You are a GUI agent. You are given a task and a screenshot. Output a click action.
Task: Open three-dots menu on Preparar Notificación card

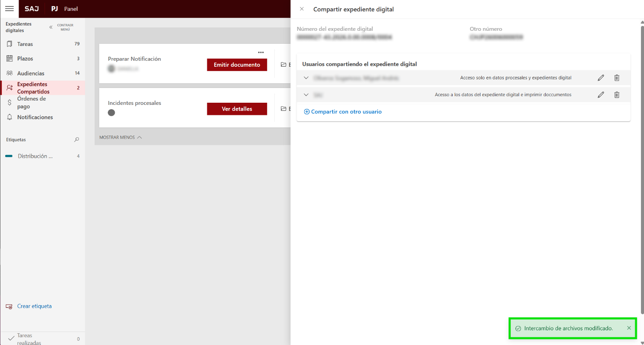tap(261, 52)
